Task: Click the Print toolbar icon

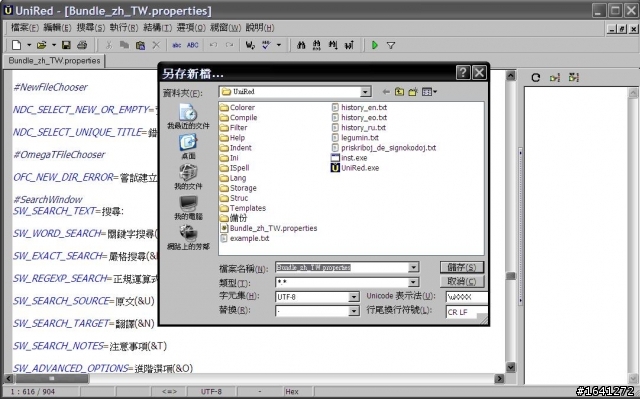Action: pos(82,45)
